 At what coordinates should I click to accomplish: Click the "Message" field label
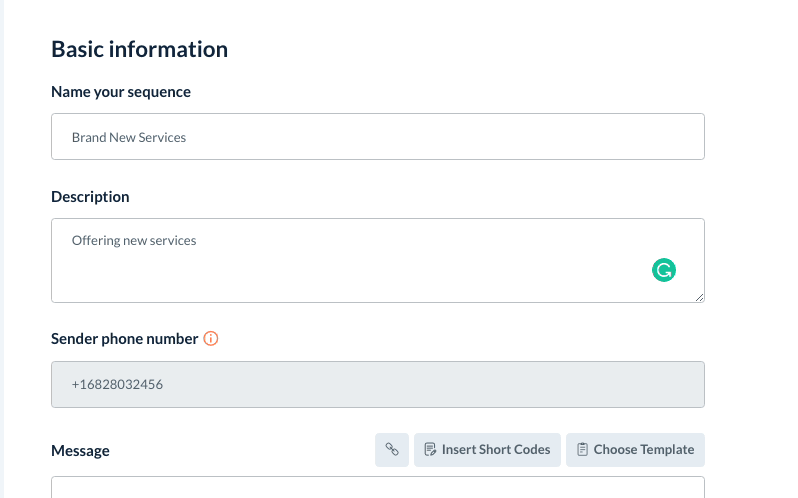(x=80, y=451)
